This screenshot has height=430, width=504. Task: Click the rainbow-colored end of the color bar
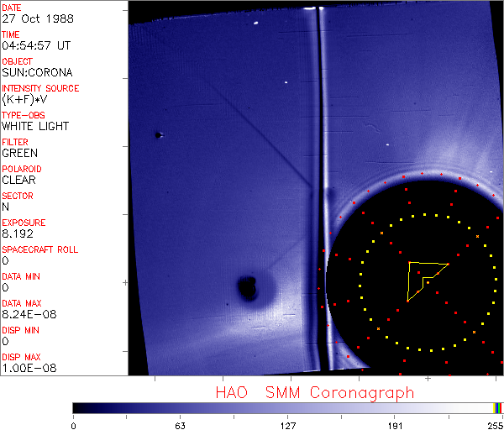(x=498, y=407)
